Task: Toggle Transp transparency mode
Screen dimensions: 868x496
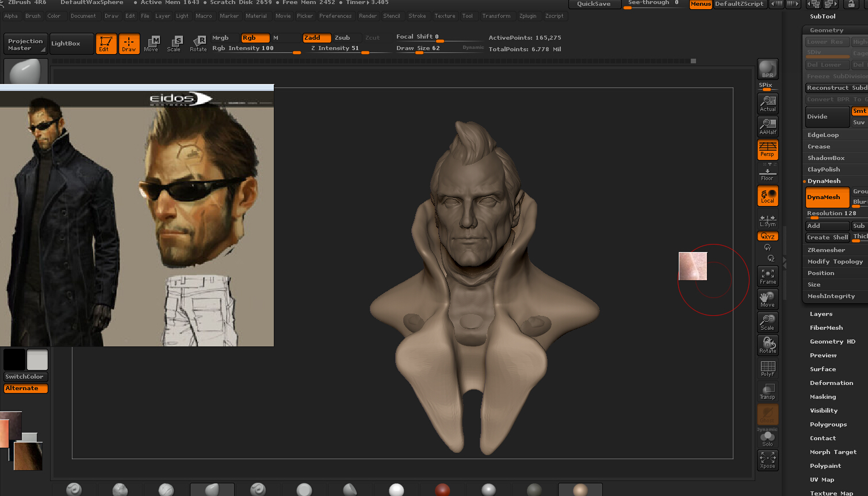Action: [x=767, y=391]
